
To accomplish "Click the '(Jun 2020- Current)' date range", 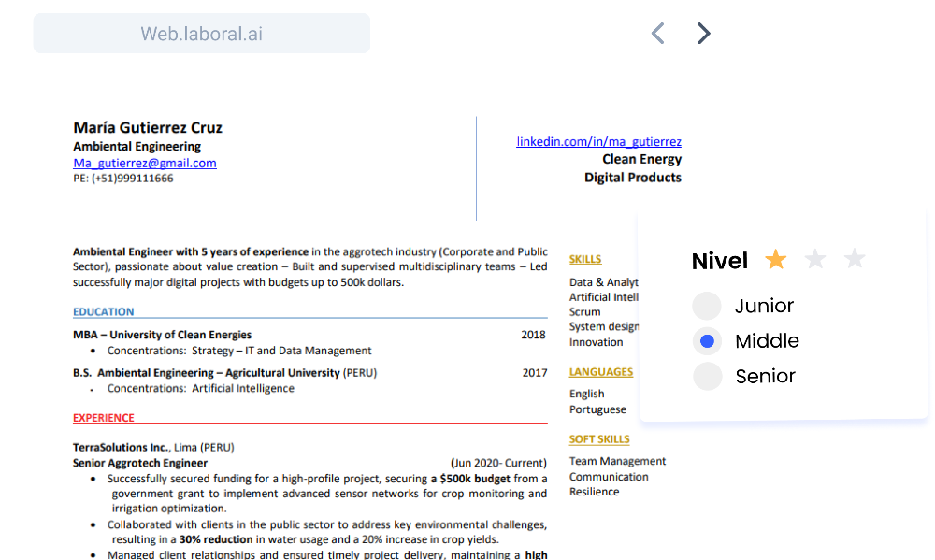I will [x=498, y=463].
